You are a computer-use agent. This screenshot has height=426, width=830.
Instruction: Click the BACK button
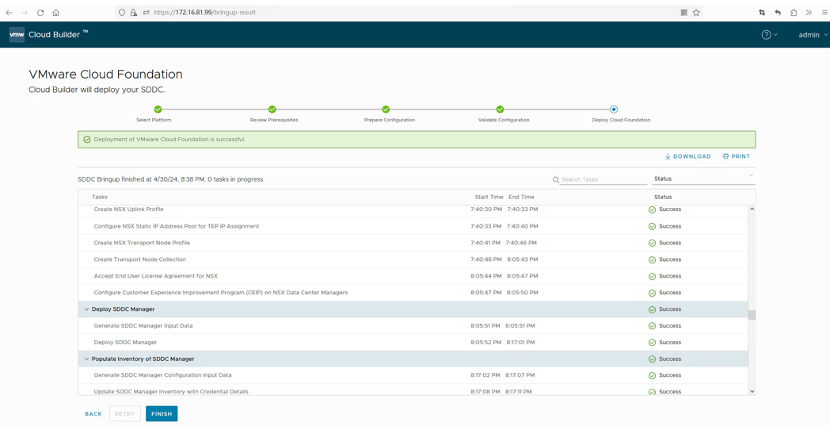[x=93, y=414]
